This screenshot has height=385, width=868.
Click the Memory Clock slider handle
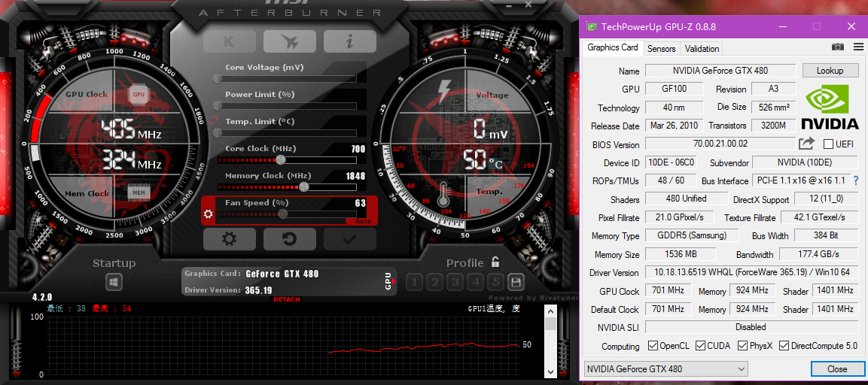pos(303,187)
